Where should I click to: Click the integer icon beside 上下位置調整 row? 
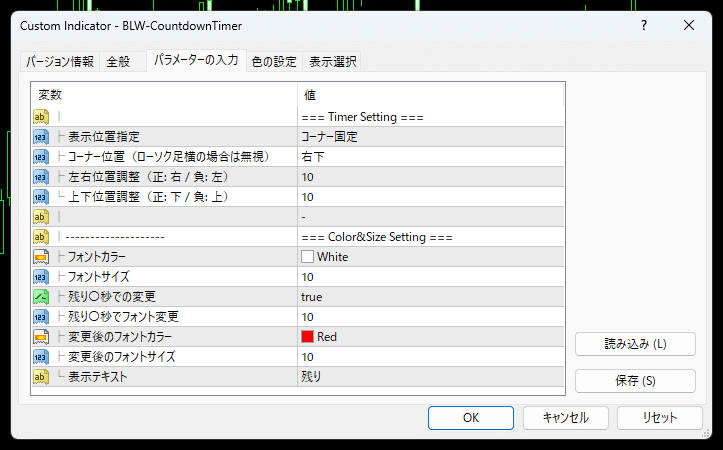point(41,197)
